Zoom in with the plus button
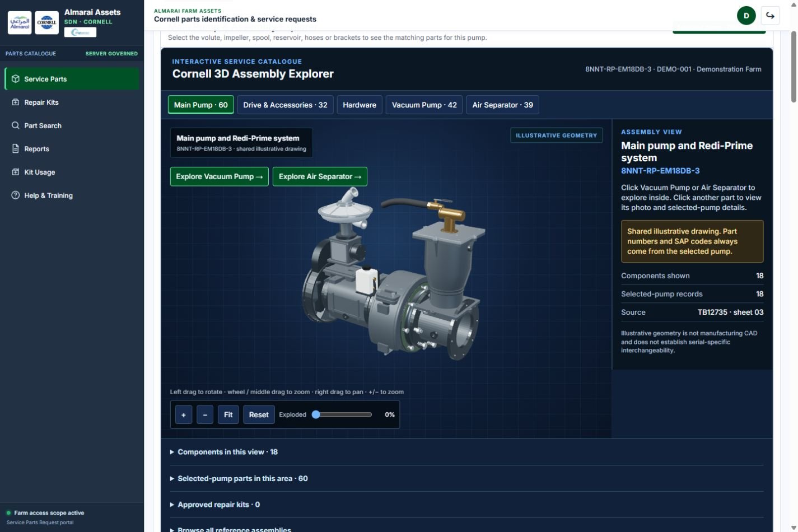 184,415
